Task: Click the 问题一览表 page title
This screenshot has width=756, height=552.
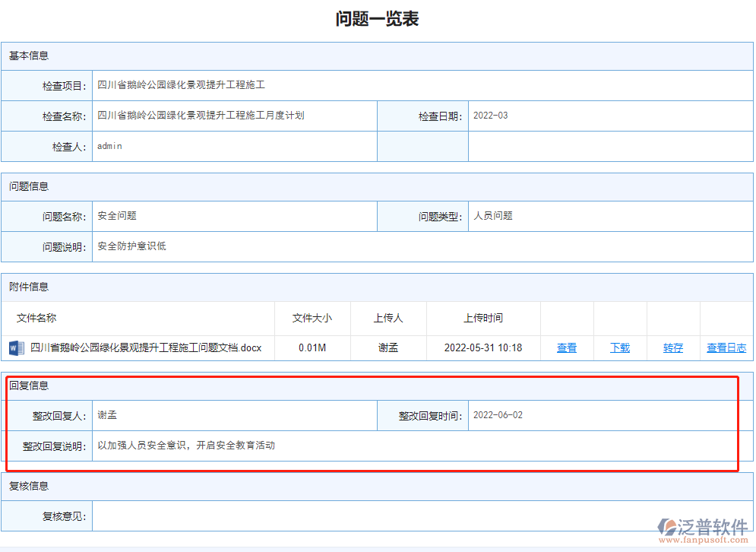Action: pyautogui.click(x=378, y=18)
